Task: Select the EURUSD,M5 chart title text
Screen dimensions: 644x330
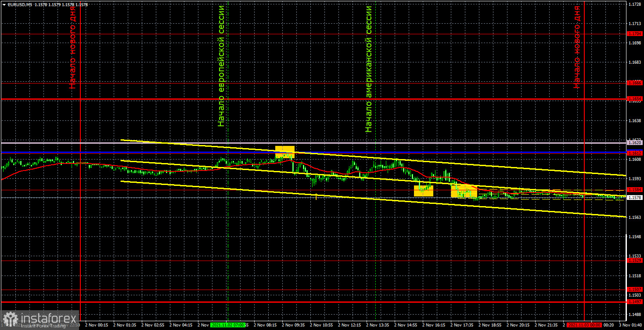Action: pos(20,4)
